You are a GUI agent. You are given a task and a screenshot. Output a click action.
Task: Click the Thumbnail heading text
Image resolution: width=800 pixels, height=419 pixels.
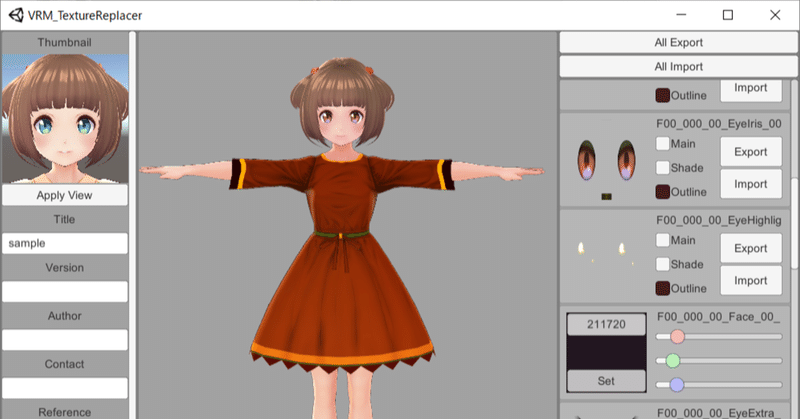(64, 42)
